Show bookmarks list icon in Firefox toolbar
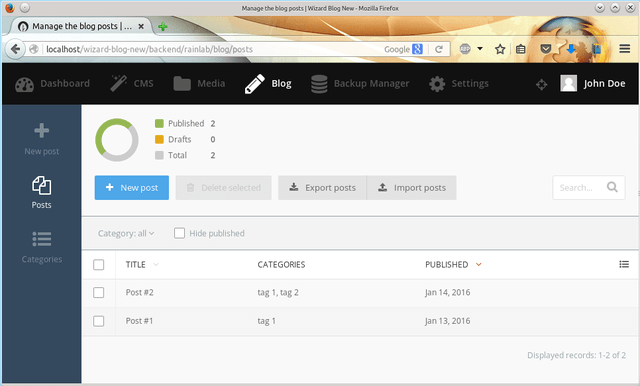The image size is (640, 386). point(520,49)
